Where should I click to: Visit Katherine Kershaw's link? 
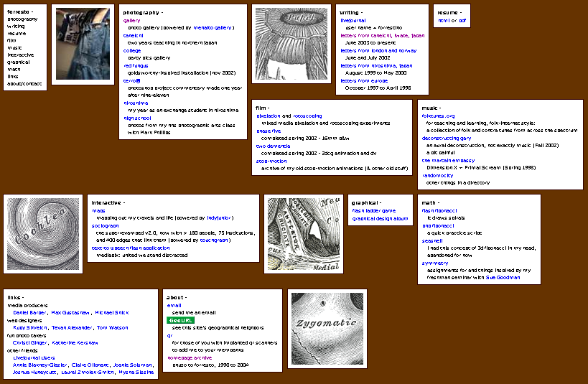(x=75, y=343)
